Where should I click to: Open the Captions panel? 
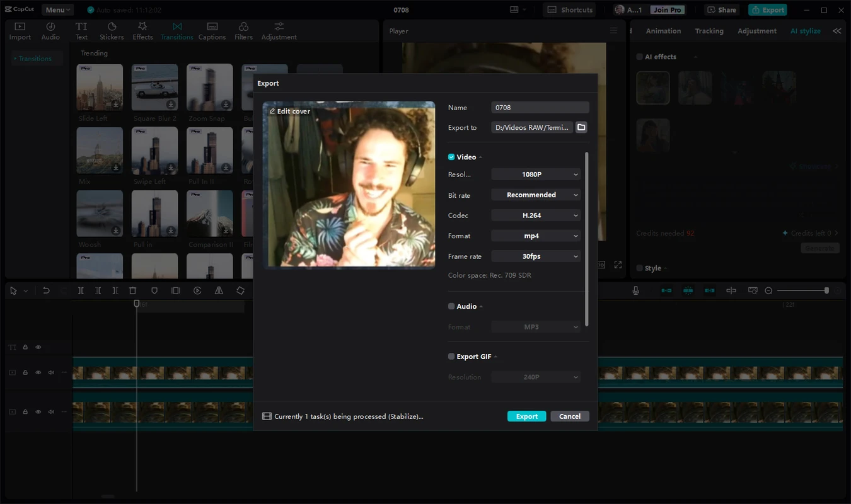(212, 30)
